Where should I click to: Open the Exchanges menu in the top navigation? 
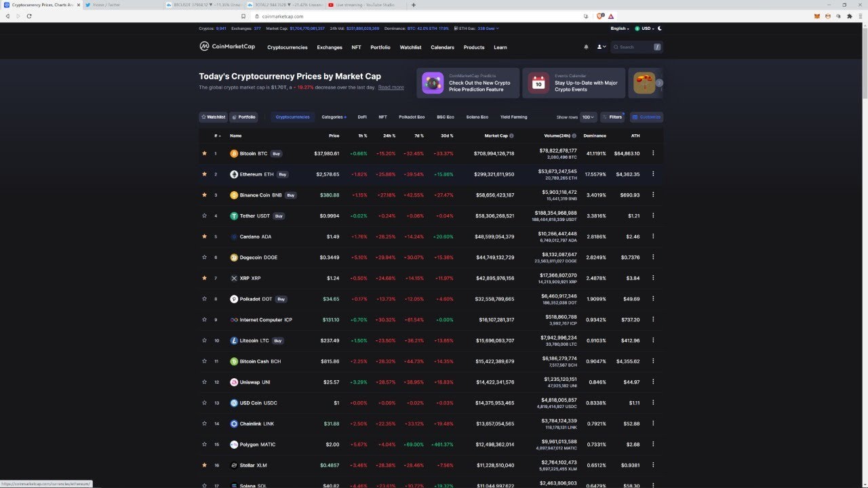(330, 47)
